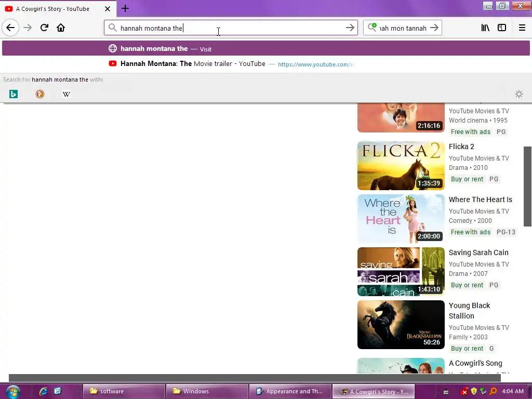Viewport: 532px width, 399px height.
Task: Click the page vertical scrollbar thumb
Action: pos(527,187)
